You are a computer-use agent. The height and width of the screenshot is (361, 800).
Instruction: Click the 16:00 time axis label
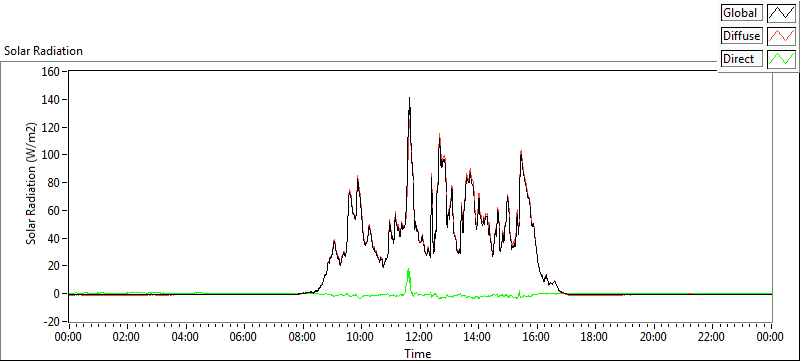537,337
